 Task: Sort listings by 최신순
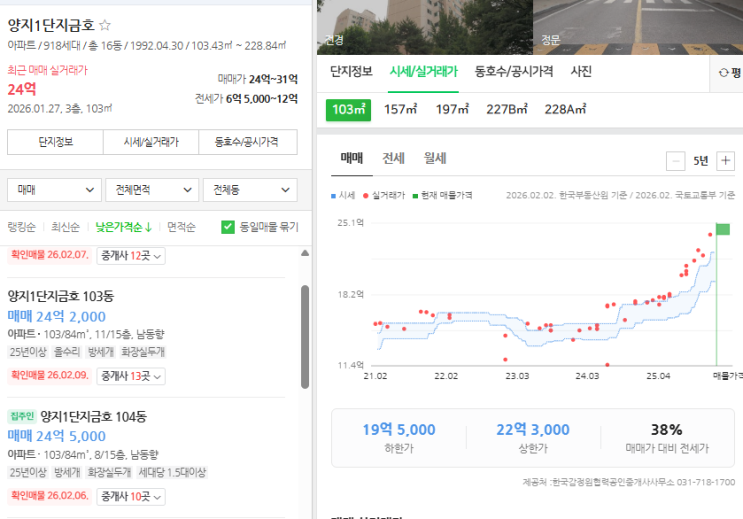(x=65, y=227)
